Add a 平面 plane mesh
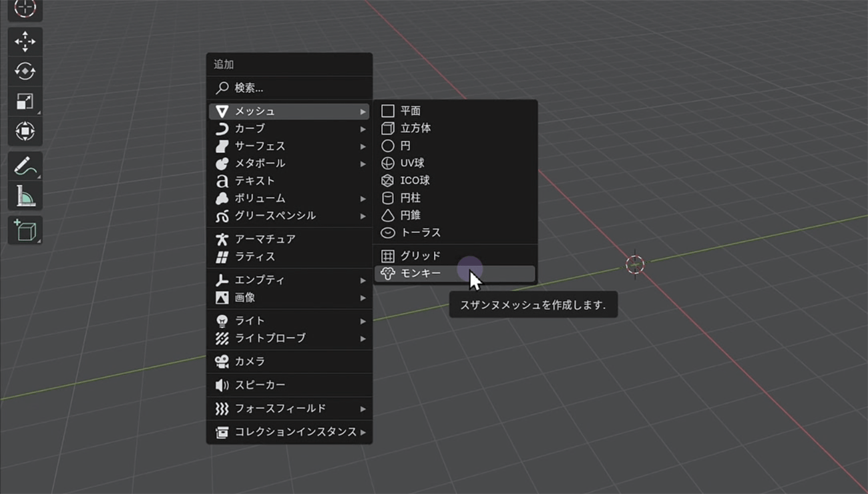 [455, 111]
